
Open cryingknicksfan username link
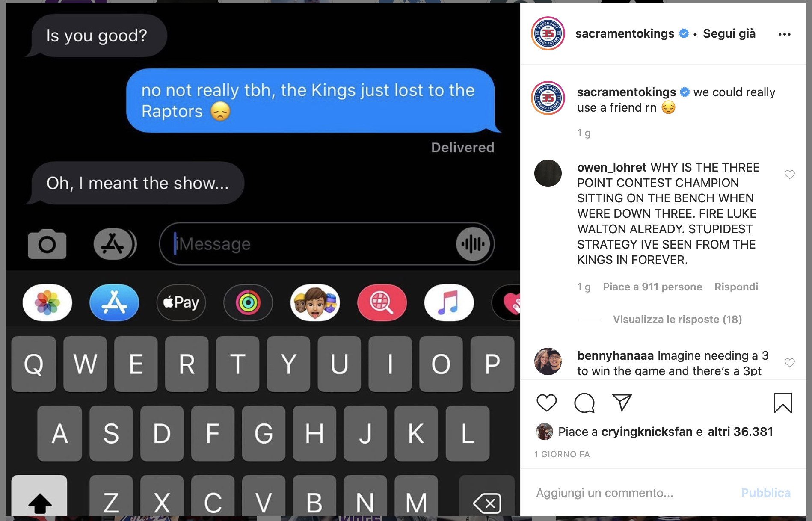point(647,432)
